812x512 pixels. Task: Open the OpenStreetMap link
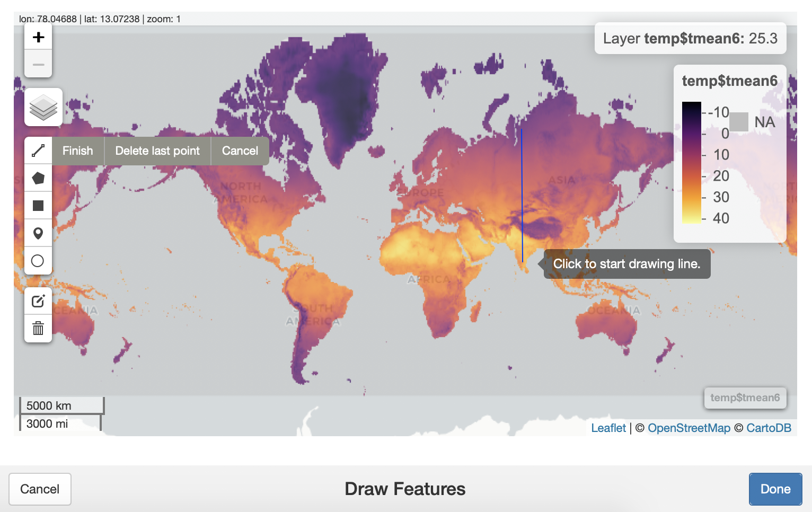click(x=689, y=428)
